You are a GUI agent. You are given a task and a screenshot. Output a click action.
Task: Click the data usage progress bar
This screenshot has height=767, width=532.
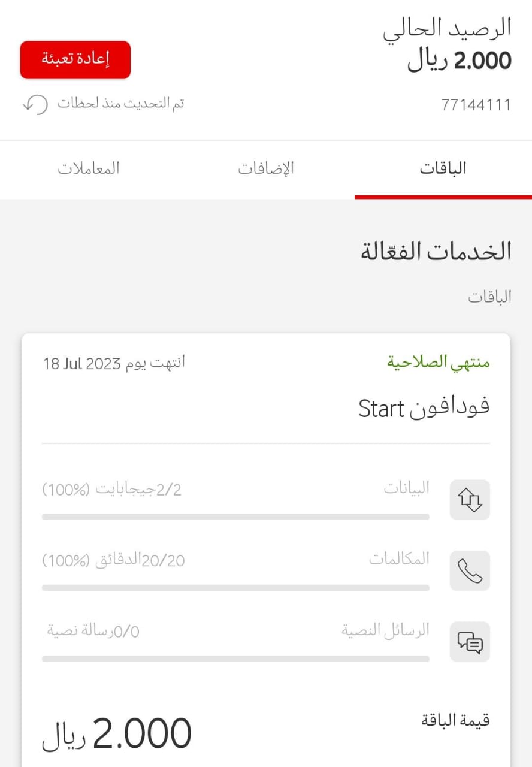pyautogui.click(x=235, y=517)
